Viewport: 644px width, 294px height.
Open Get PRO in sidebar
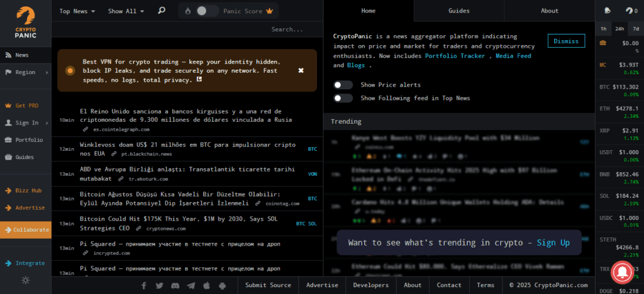25,106
